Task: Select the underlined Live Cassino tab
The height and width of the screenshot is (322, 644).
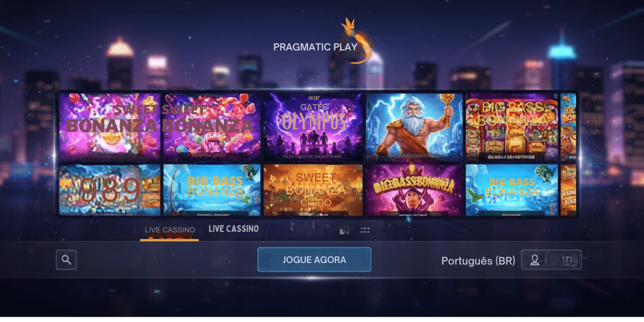Action: (170, 230)
